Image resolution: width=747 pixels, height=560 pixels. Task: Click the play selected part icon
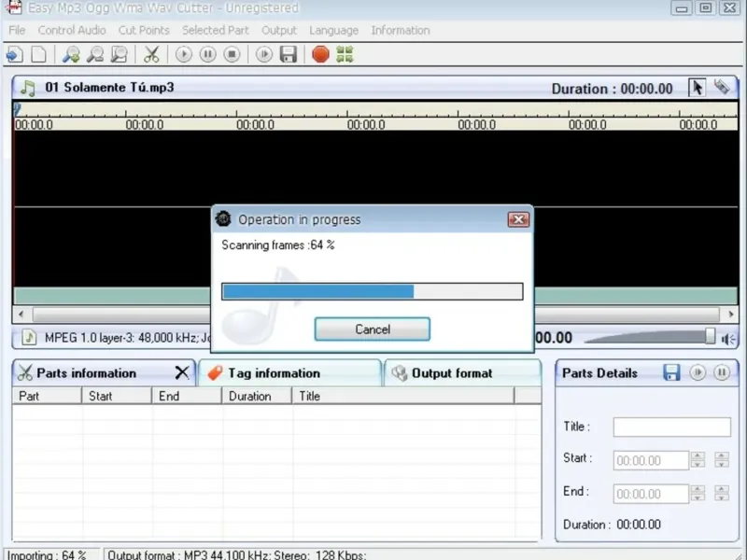pyautogui.click(x=264, y=54)
